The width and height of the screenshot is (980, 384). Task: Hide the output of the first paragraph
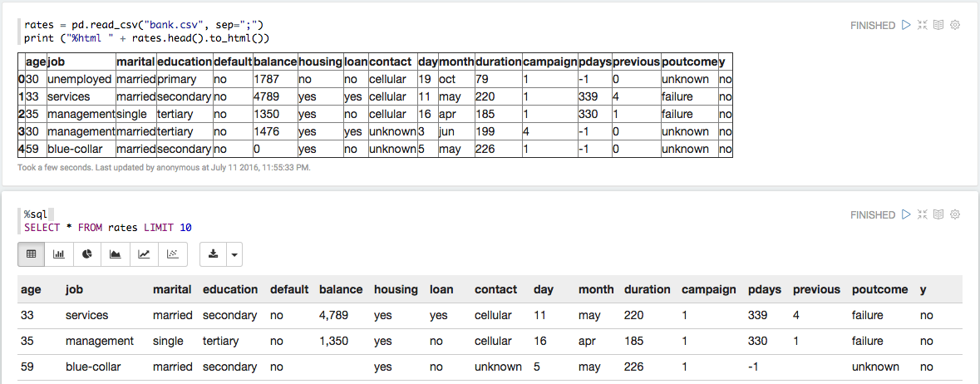[938, 25]
